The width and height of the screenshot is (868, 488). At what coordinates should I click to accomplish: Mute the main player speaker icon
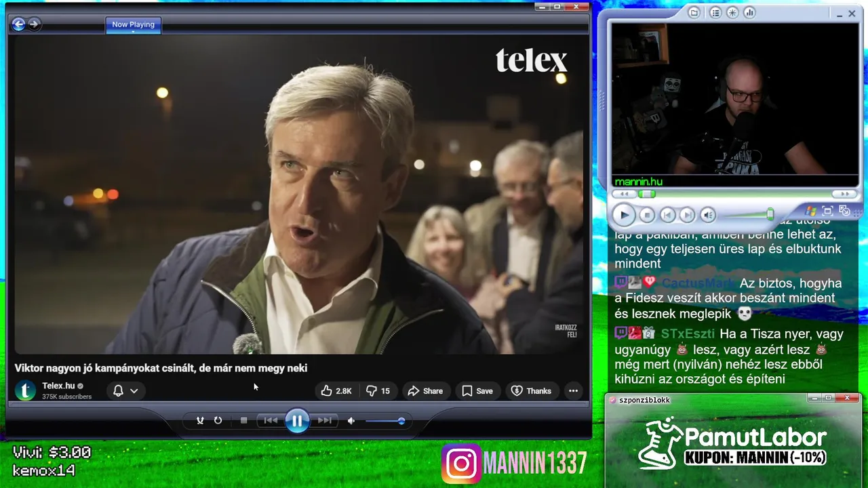click(351, 421)
